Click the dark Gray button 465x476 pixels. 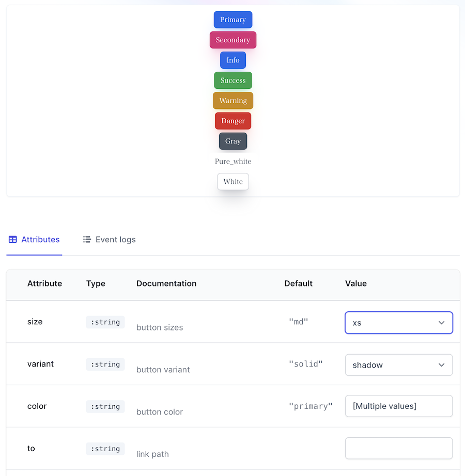(x=233, y=141)
